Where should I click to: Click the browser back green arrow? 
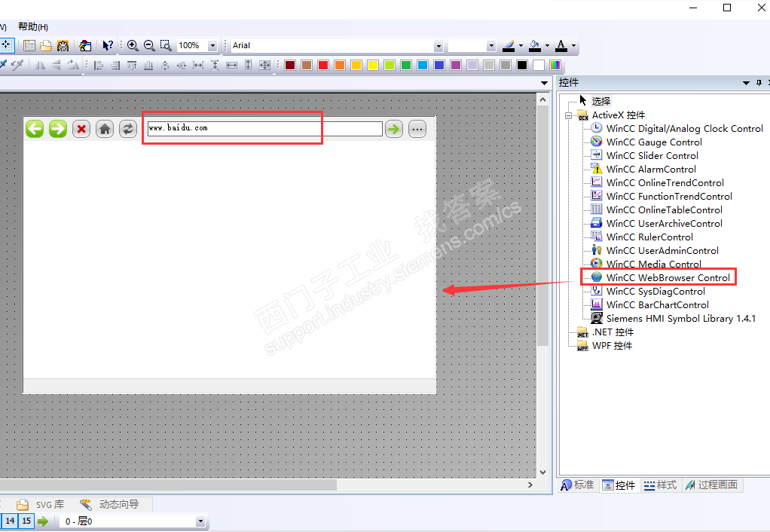coord(35,129)
